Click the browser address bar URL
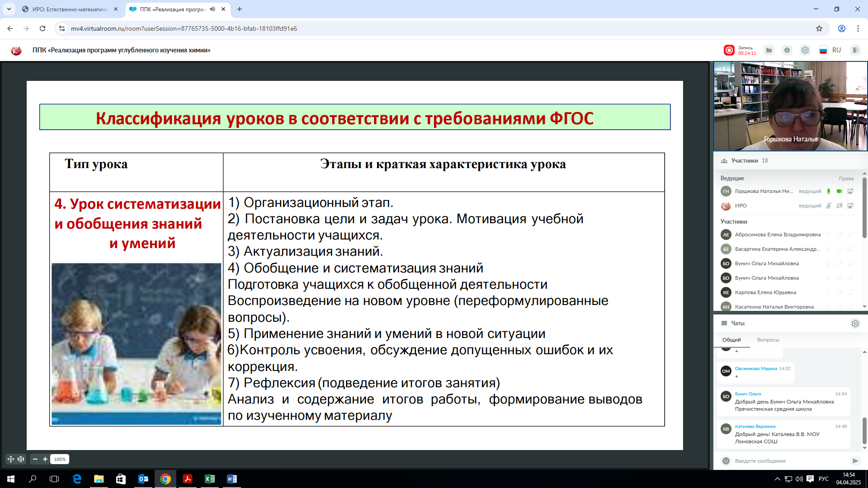Viewport: 868px width, 488px height. point(184,28)
